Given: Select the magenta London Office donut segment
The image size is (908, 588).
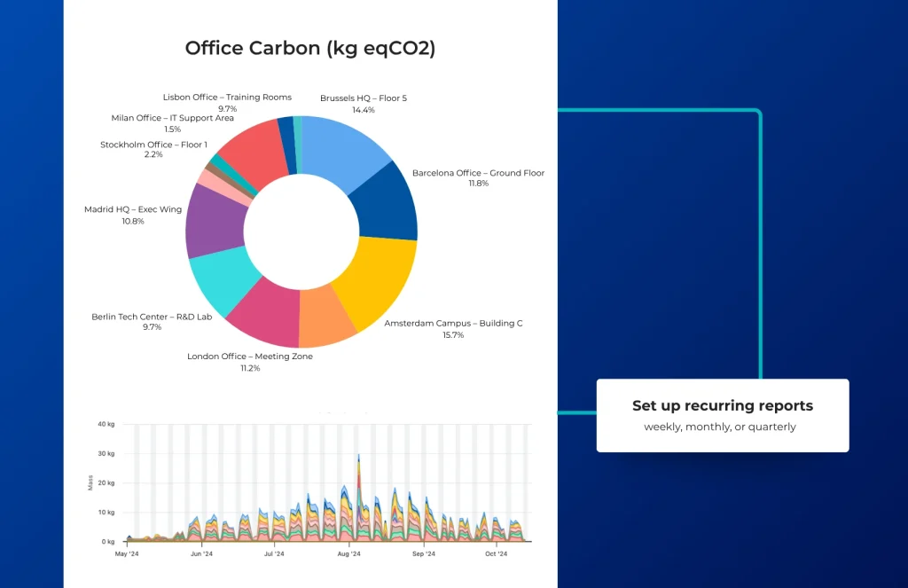Looking at the screenshot, I should 265,315.
